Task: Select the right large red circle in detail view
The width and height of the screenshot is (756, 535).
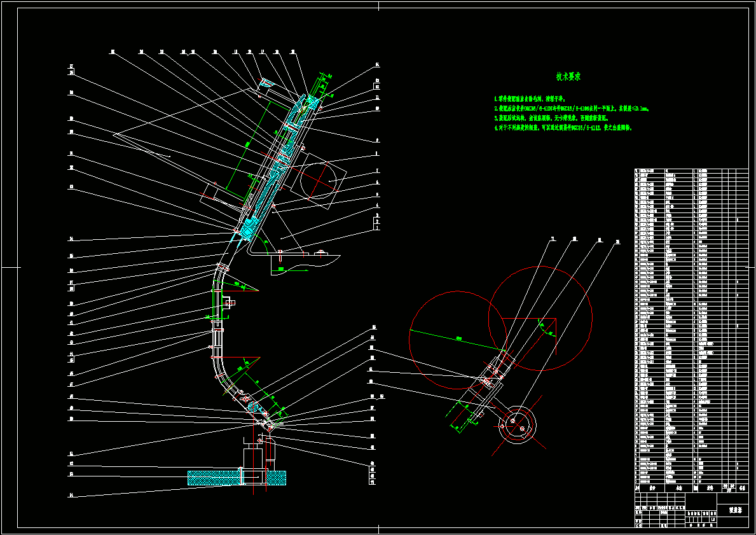Action: [x=540, y=319]
